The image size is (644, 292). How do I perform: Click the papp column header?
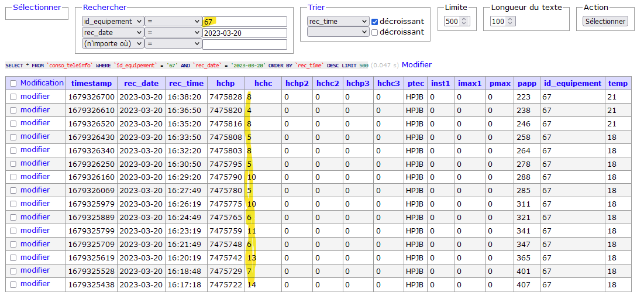click(x=526, y=83)
